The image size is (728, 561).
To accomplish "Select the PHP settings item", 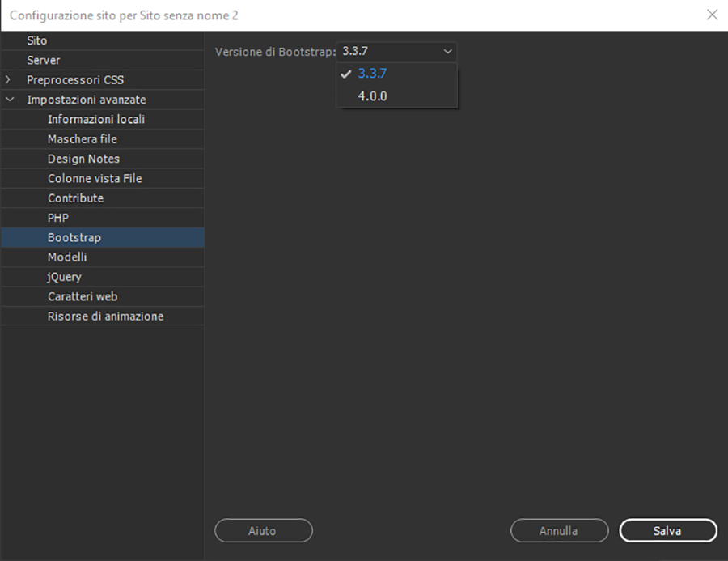I will pyautogui.click(x=102, y=218).
